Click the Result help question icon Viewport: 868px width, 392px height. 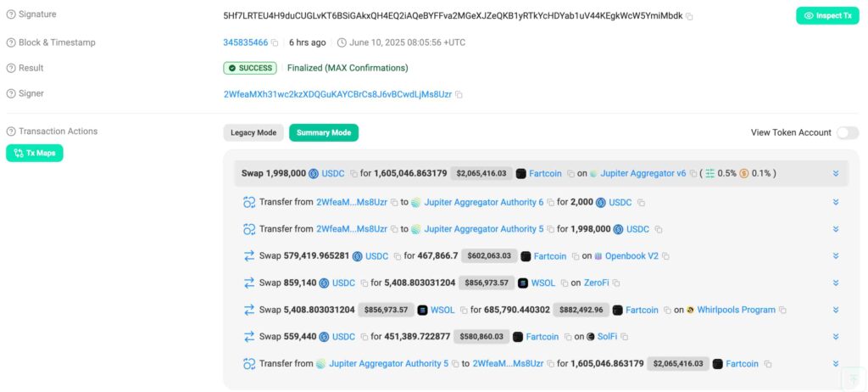10,68
